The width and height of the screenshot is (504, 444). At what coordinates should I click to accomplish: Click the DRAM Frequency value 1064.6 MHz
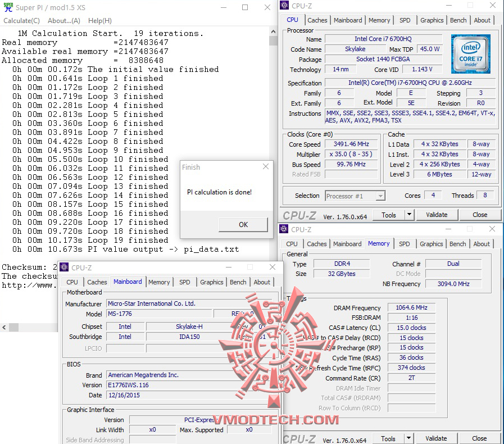tap(411, 307)
